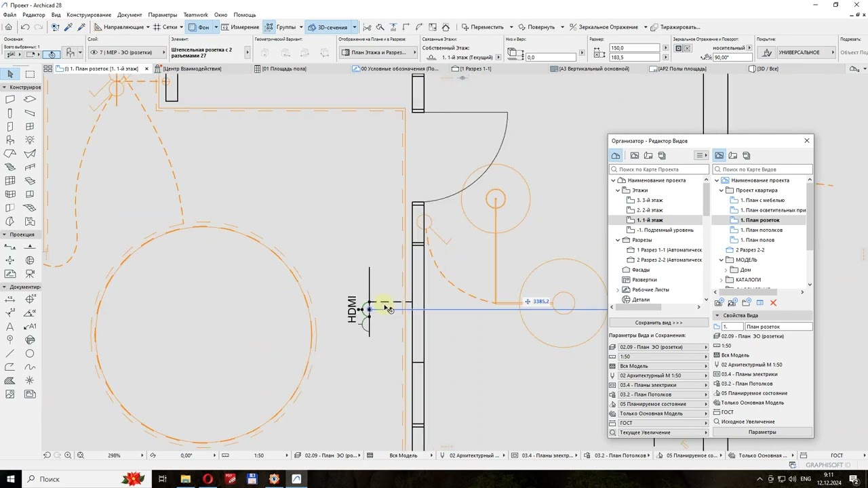Viewport: 868px width, 488px height.
Task: Open План Этажа и Разрез display dropdown
Action: [377, 52]
